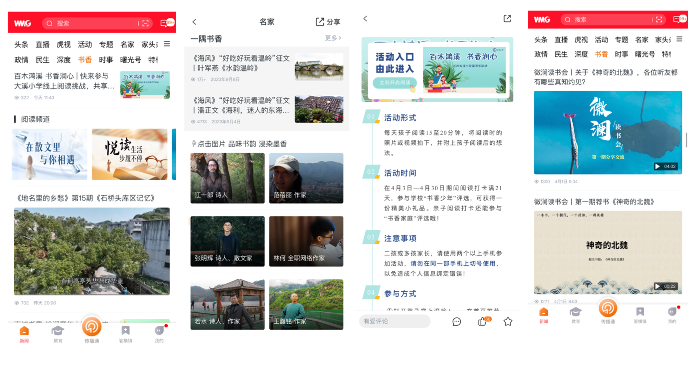The height and width of the screenshot is (378, 699).
Task: Open the 林何 全职网络作家 portrait
Action: point(306,241)
